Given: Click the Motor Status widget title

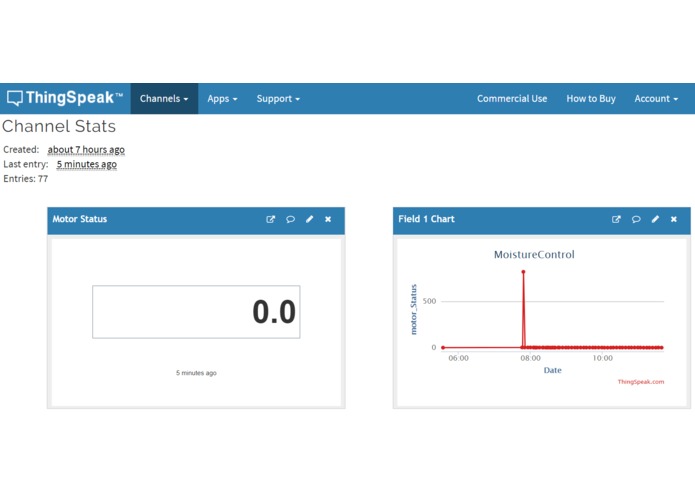Looking at the screenshot, I should [x=80, y=219].
